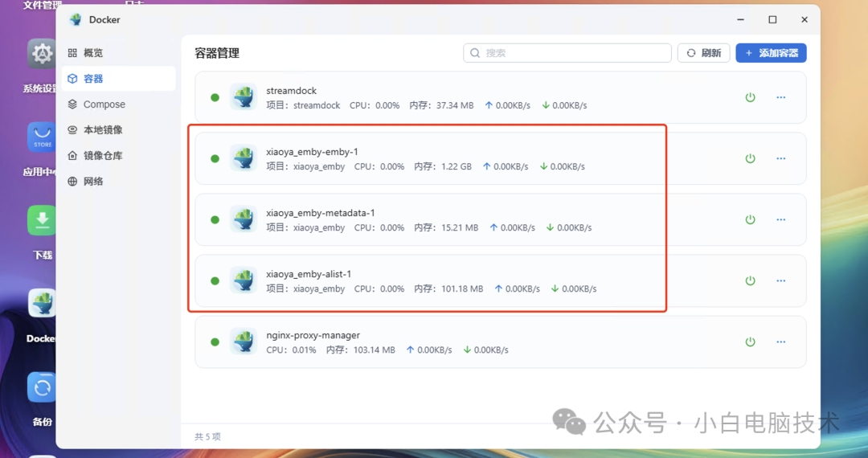Click the 内存: 1.22 GB value
Image resolution: width=868 pixels, height=458 pixels.
click(x=443, y=166)
